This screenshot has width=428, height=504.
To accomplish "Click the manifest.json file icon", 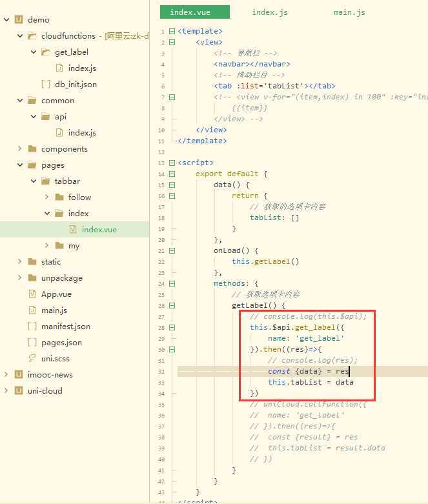I will coord(32,327).
